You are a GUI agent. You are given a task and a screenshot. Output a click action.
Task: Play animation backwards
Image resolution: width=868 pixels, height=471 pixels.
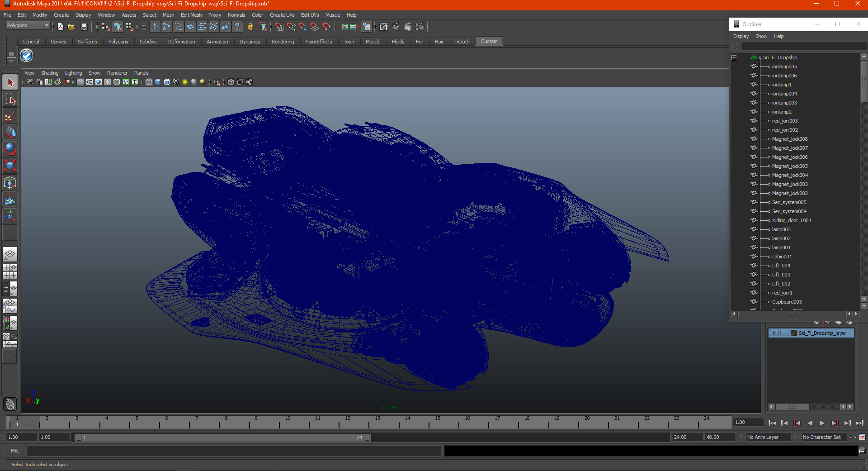coord(810,423)
